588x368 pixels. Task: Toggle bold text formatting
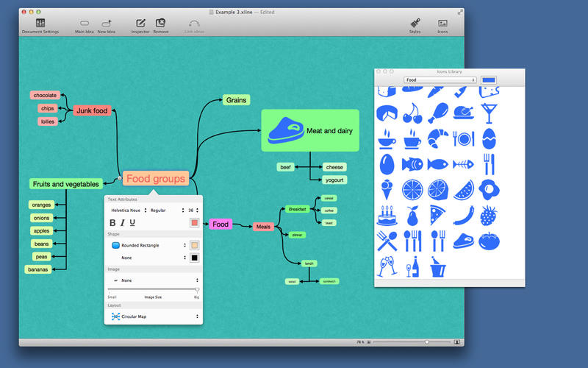(x=112, y=223)
